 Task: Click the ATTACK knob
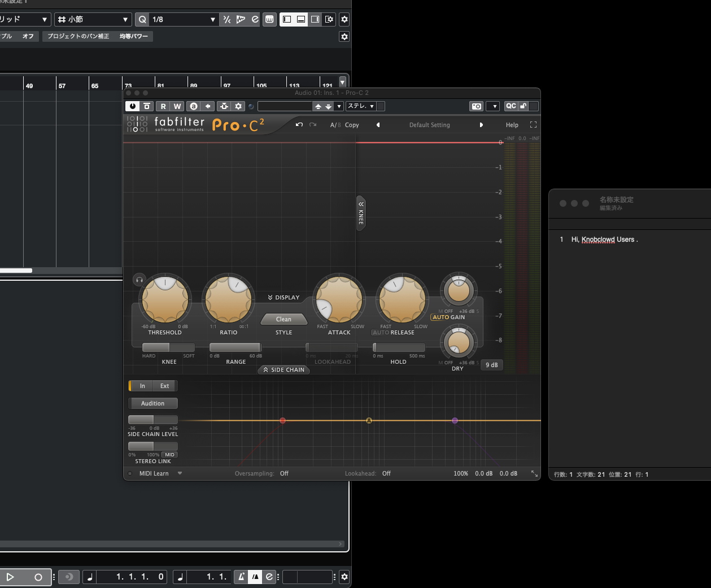[339, 300]
